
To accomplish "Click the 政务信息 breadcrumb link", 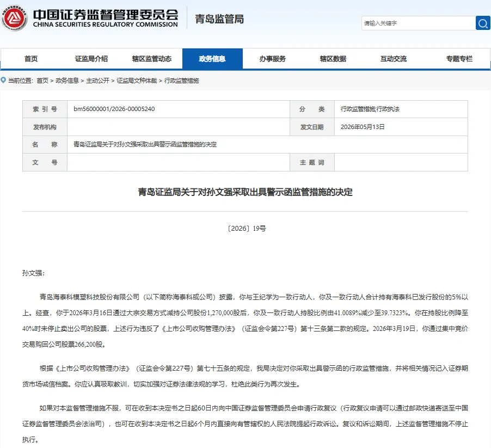I will pos(67,81).
